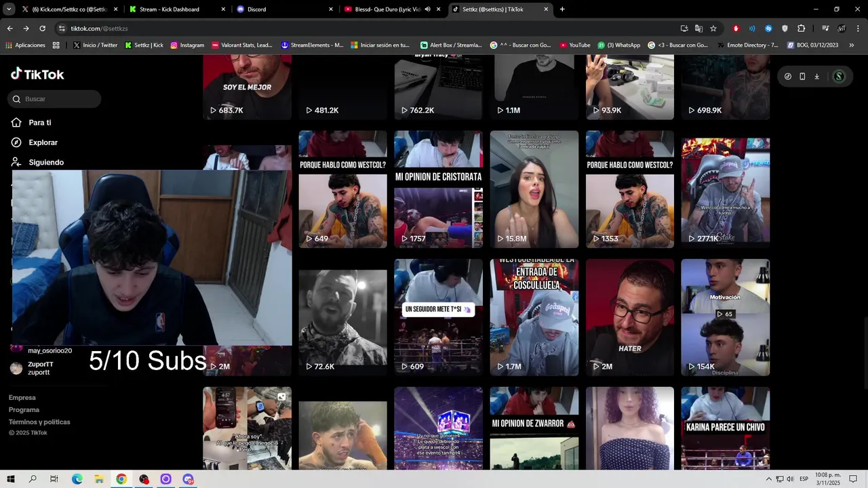Click the search magnifier icon in TikTok
Viewport: 868px width, 488px height.
16,99
